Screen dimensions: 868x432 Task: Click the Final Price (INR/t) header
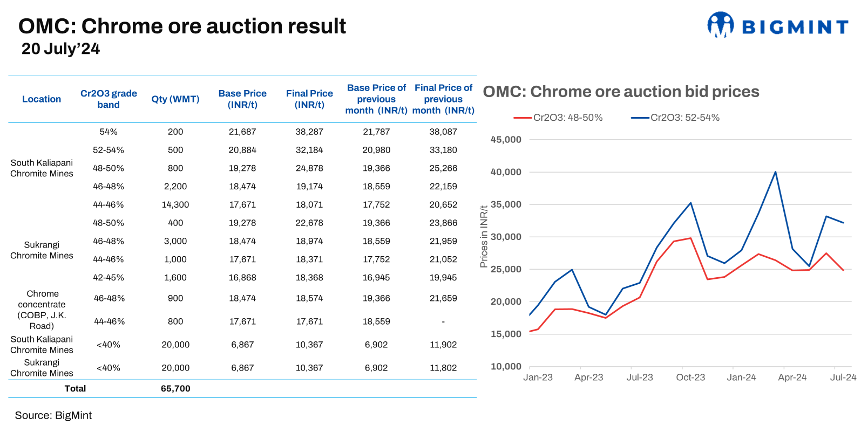pos(309,99)
